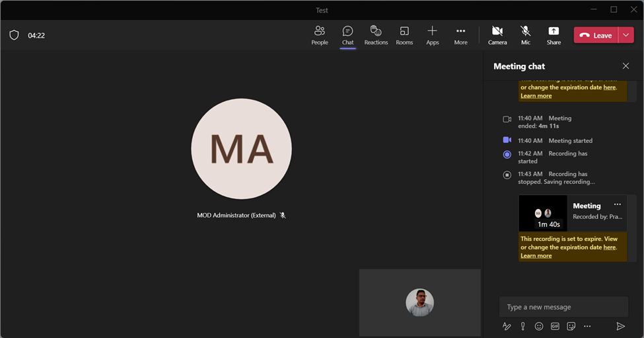This screenshot has width=644, height=338.
Task: Click the MA participant avatar
Action: pyautogui.click(x=242, y=149)
